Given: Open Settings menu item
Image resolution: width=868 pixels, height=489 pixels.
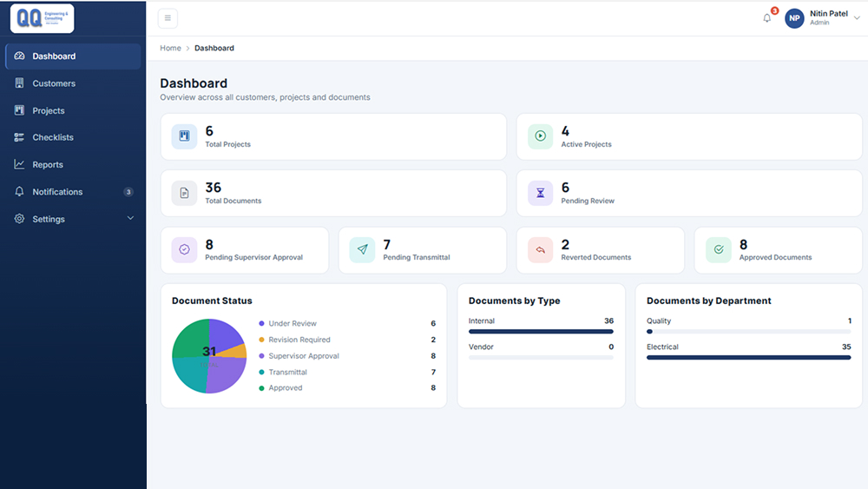Looking at the screenshot, I should pos(73,219).
